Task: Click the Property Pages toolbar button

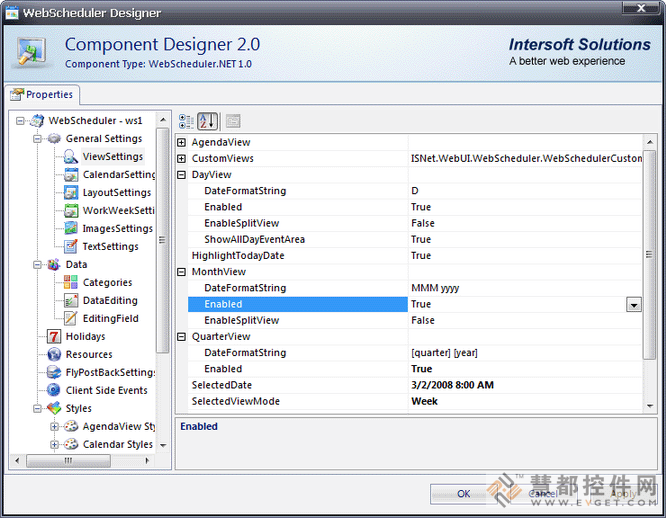Action: point(233,121)
